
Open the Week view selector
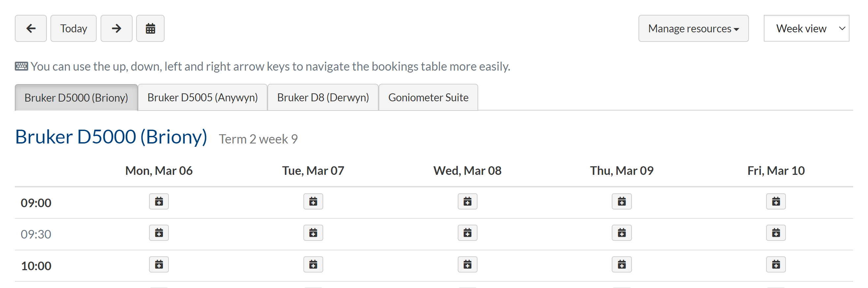[x=806, y=28]
